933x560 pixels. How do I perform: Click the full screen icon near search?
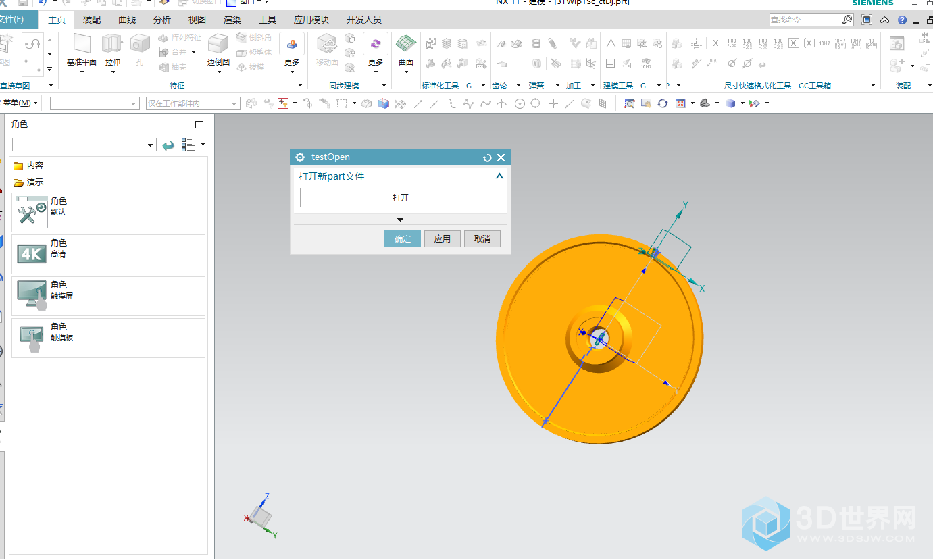coord(867,20)
